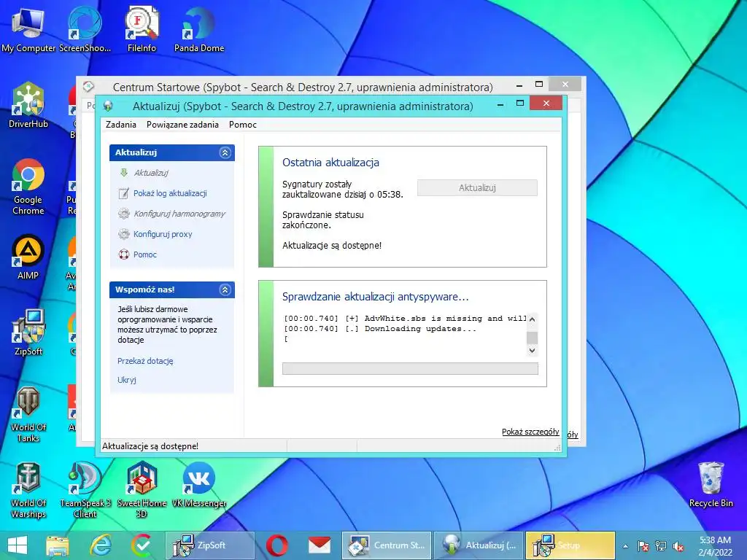Viewport: 747px width, 560px height.
Task: Open Recycle Bin desktop icon
Action: coord(711,485)
